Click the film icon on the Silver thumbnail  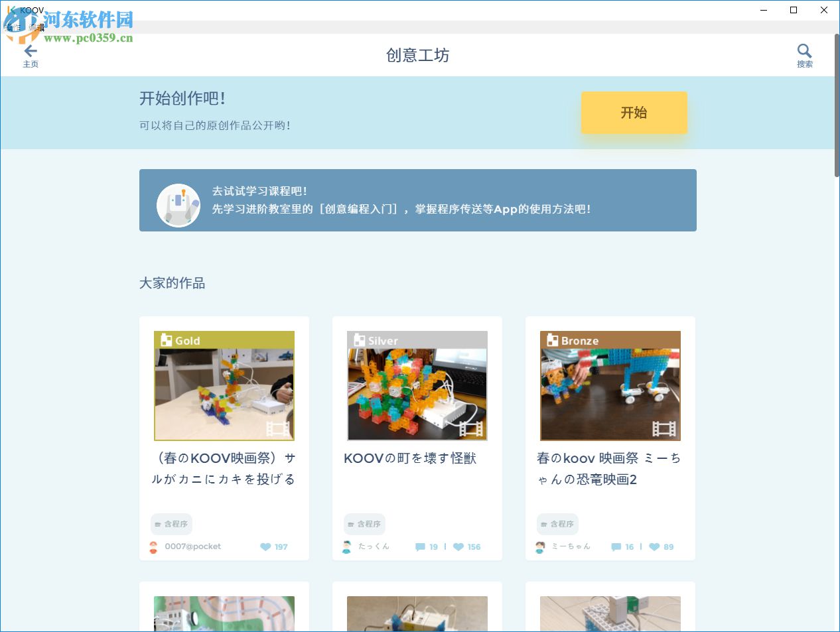click(471, 428)
